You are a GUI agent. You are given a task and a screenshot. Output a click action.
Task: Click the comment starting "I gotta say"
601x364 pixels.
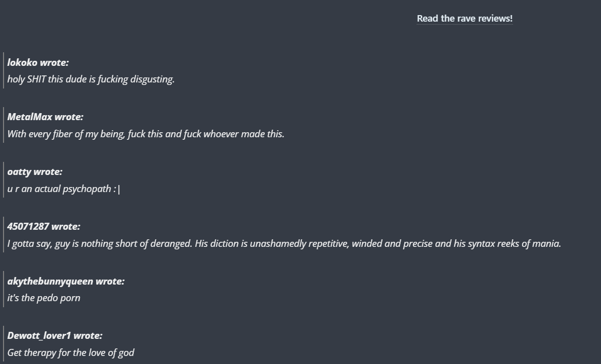284,243
